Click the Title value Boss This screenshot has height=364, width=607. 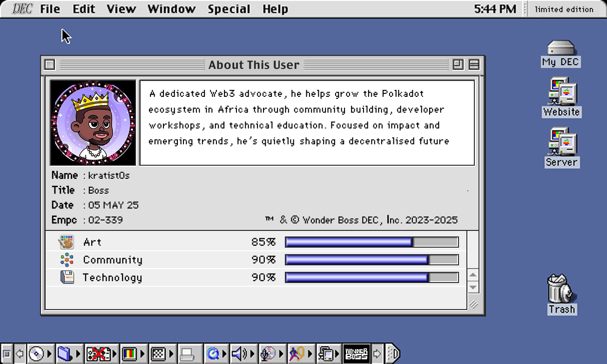click(99, 190)
